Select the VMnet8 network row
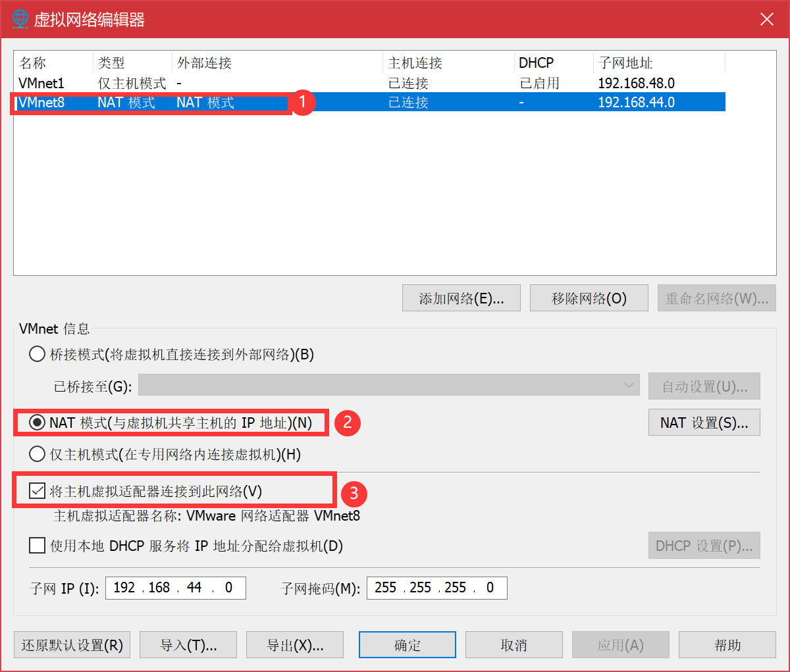Image resolution: width=790 pixels, height=672 pixels. (x=369, y=102)
